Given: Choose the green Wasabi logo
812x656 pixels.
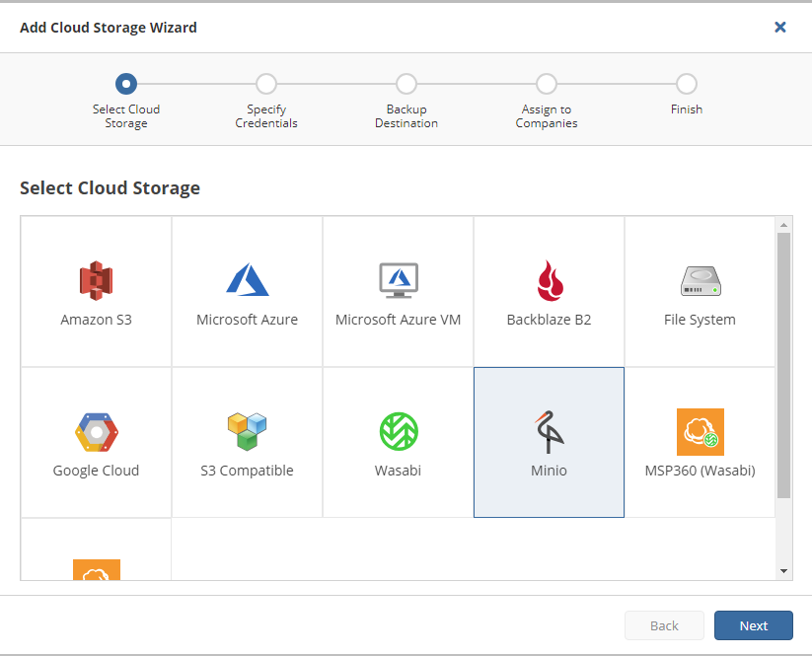Looking at the screenshot, I should tap(399, 431).
